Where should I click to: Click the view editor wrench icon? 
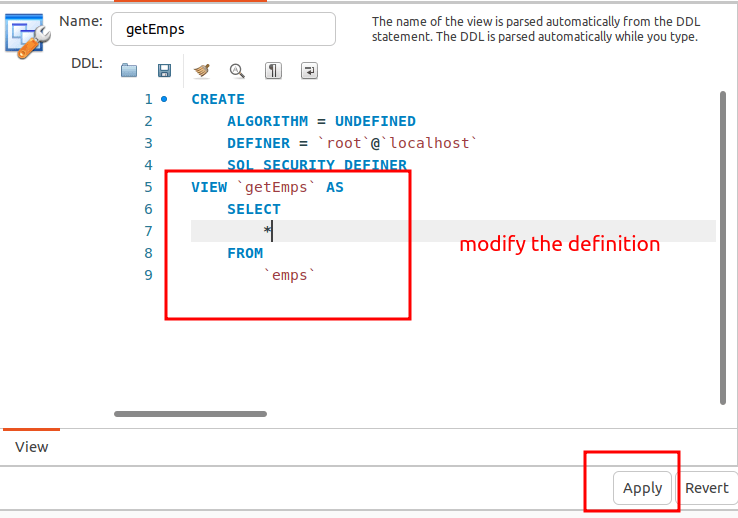pyautogui.click(x=27, y=36)
